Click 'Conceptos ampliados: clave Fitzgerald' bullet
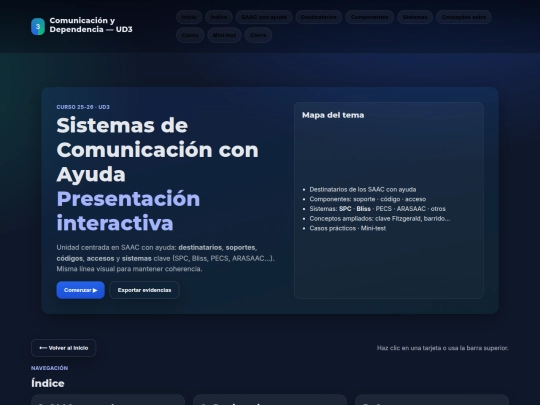This screenshot has height=405, width=540. pyautogui.click(x=380, y=218)
